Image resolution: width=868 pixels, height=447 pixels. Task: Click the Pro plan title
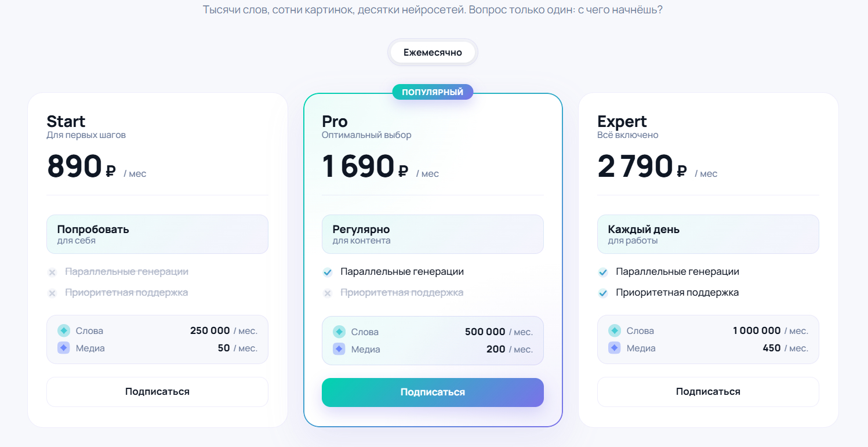pyautogui.click(x=335, y=122)
